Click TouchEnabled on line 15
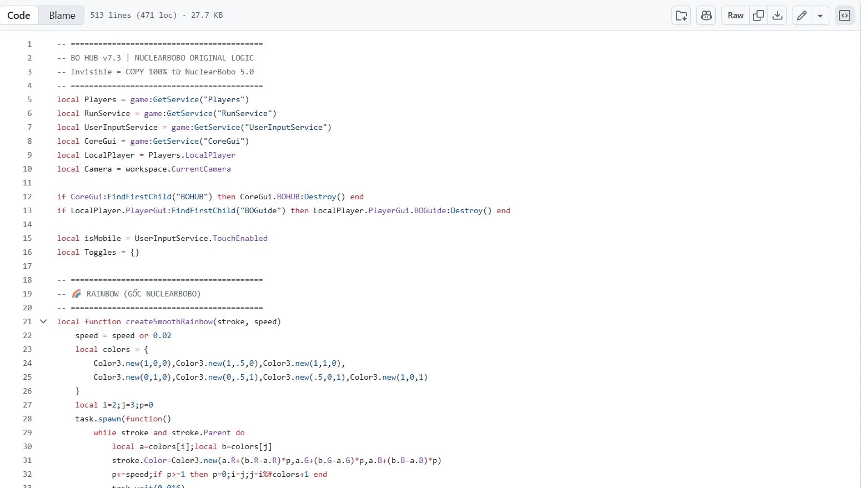This screenshot has height=488, width=868. click(x=240, y=238)
